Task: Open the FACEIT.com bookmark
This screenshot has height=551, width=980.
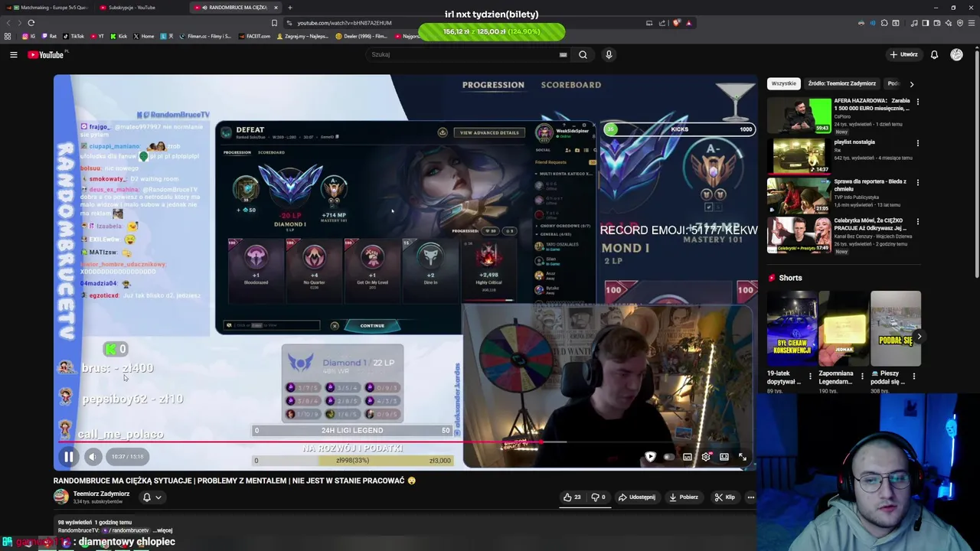Action: pos(255,36)
